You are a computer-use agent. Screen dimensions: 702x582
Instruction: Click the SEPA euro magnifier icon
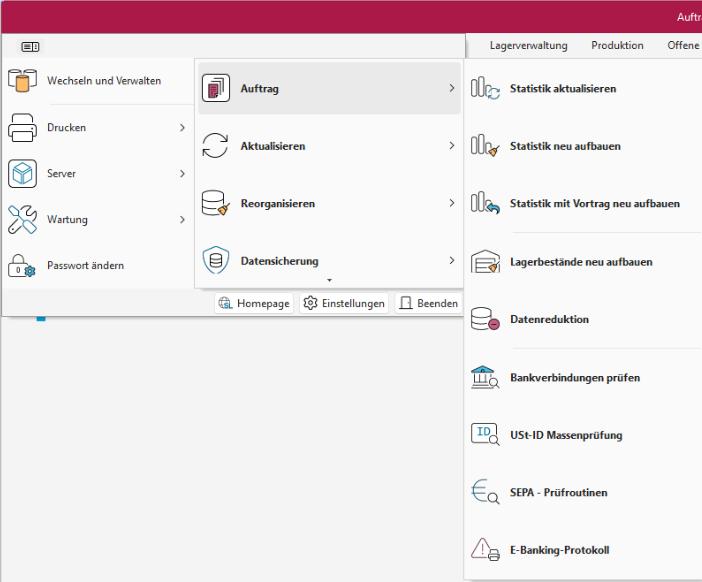click(485, 492)
